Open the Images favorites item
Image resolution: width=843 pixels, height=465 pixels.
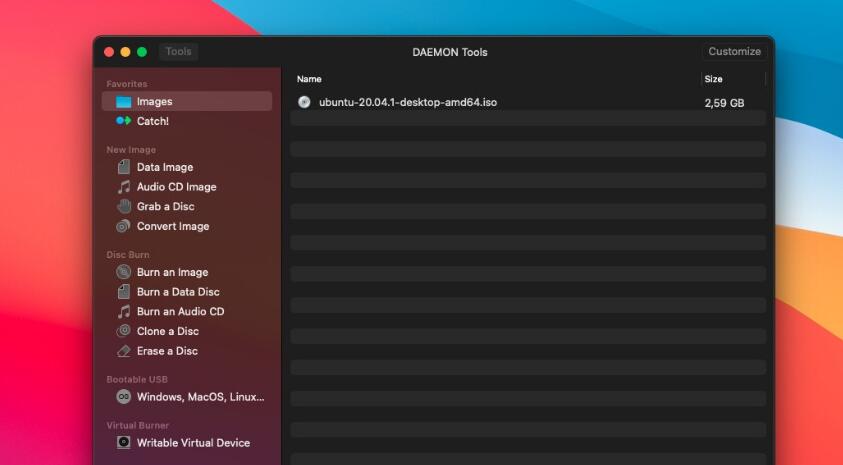[x=187, y=101]
